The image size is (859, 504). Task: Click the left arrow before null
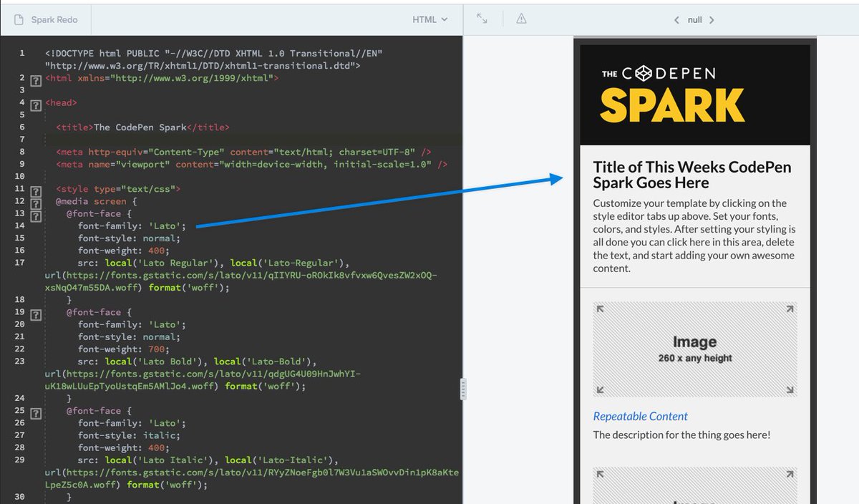(x=677, y=20)
